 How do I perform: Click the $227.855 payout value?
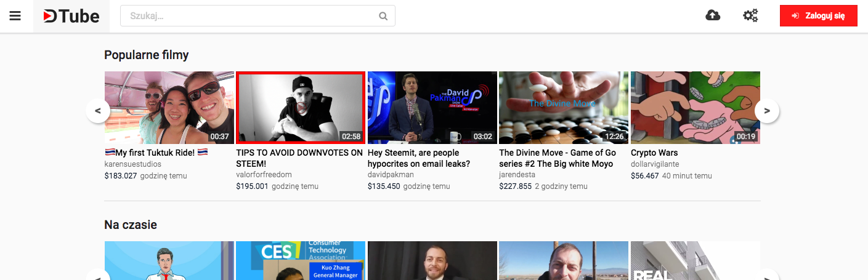[x=515, y=186]
